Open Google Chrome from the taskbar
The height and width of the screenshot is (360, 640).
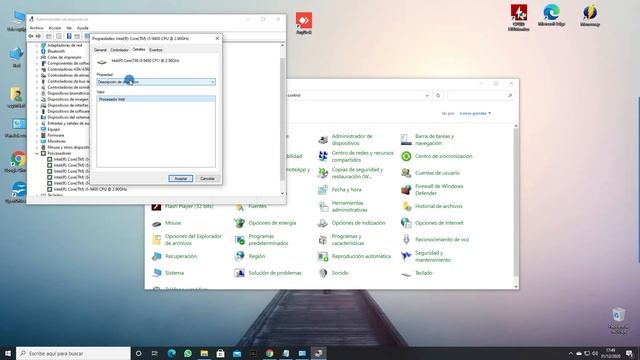[269, 353]
